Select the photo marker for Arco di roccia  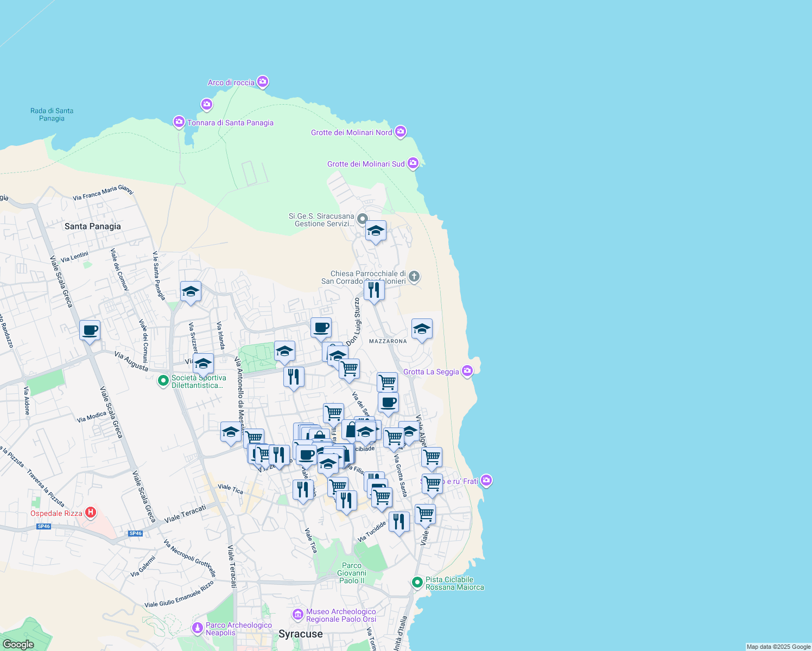[262, 81]
